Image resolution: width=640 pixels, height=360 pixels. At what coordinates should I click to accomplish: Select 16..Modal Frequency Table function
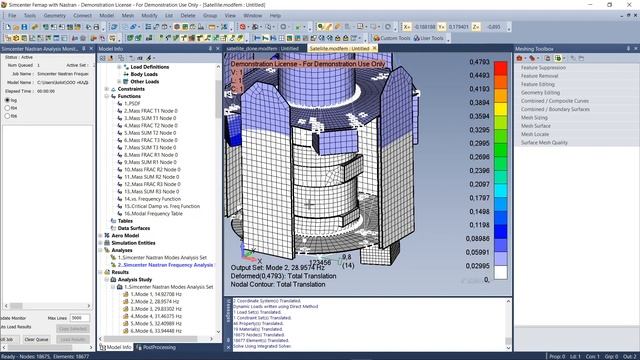coord(153,213)
